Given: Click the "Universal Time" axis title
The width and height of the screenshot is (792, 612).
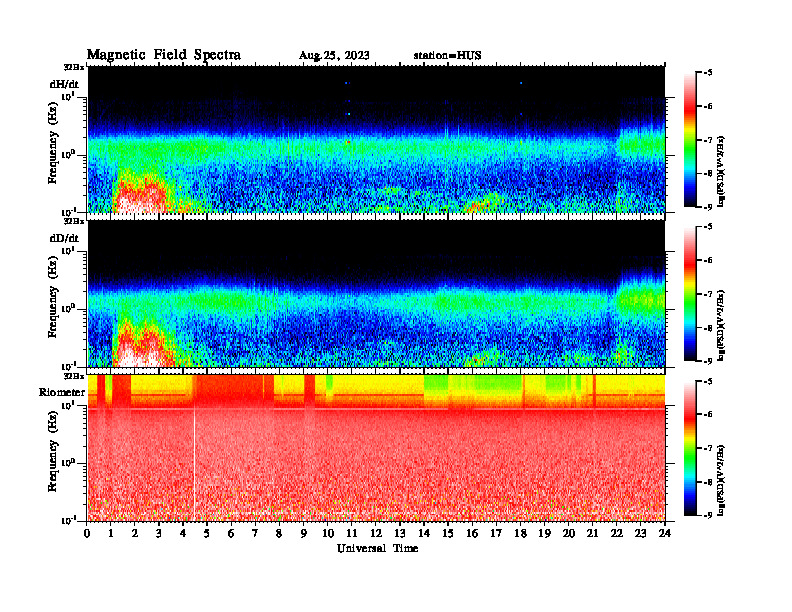Looking at the screenshot, I should [377, 548].
